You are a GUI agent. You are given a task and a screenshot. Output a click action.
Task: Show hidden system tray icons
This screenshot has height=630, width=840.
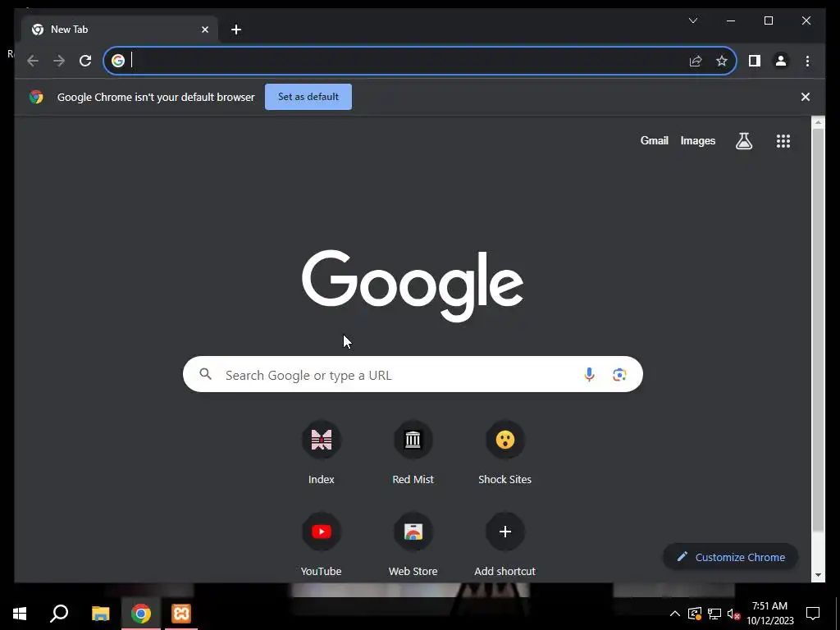[x=675, y=614]
